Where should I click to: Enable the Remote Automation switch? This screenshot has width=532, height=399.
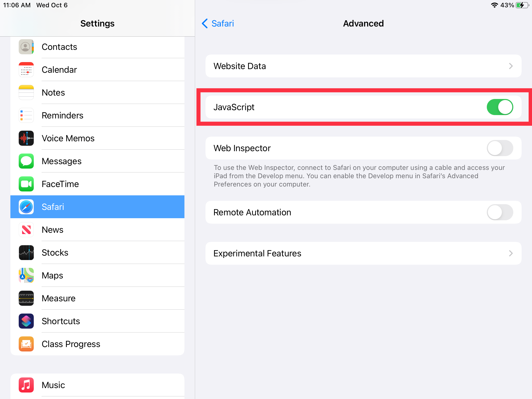click(500, 212)
